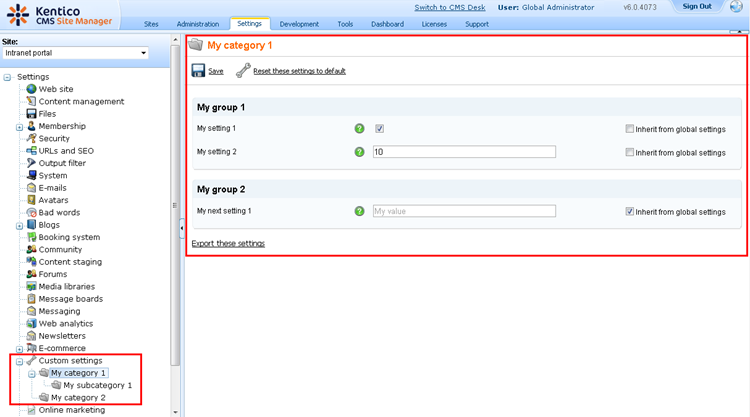The width and height of the screenshot is (750, 417).
Task: Open the Licenses tab
Action: coord(434,24)
